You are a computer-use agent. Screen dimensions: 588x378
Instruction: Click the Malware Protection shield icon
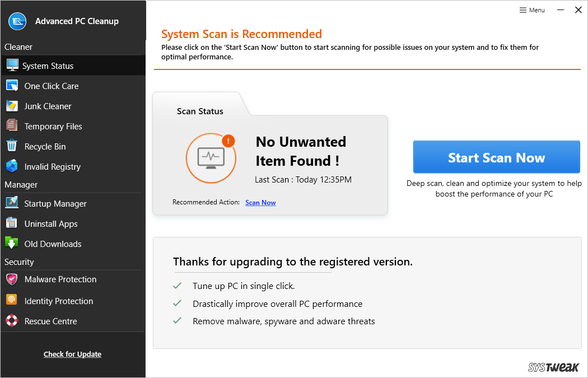(12, 279)
